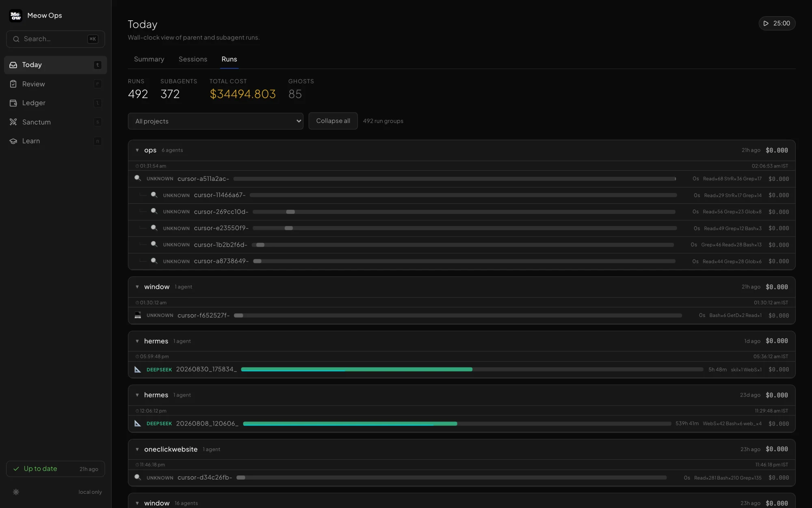Screen dimensions: 812x508
Task: Click the cursor-a511a2ac- run name
Action: tap(203, 179)
